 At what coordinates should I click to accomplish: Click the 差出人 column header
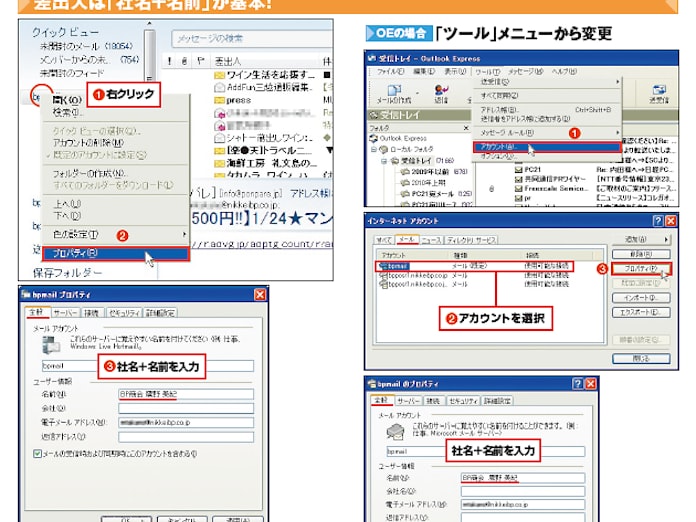pyautogui.click(x=228, y=61)
